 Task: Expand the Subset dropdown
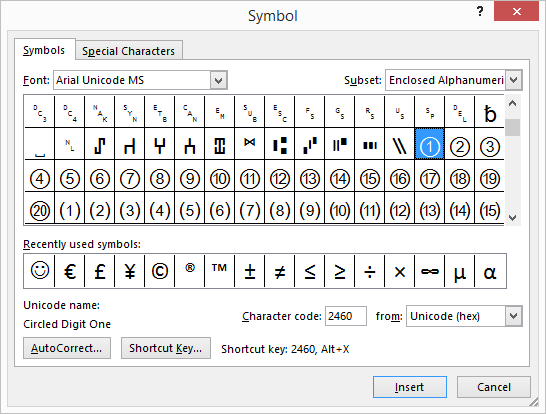click(514, 80)
